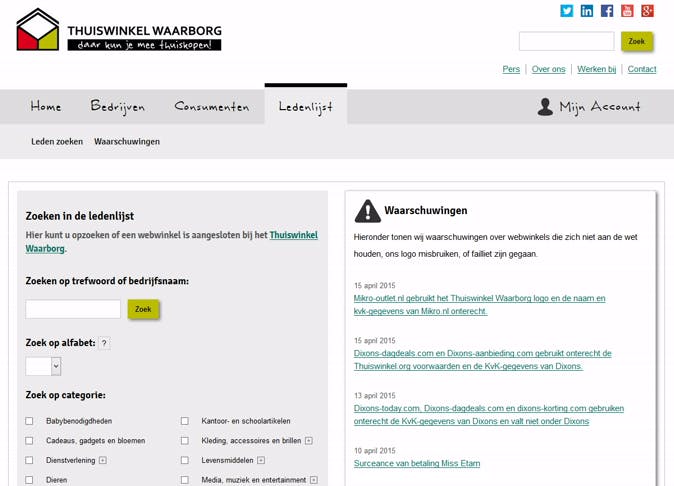The height and width of the screenshot is (486, 674).
Task: Select the Leden zoeken submenu item
Action: (x=57, y=141)
